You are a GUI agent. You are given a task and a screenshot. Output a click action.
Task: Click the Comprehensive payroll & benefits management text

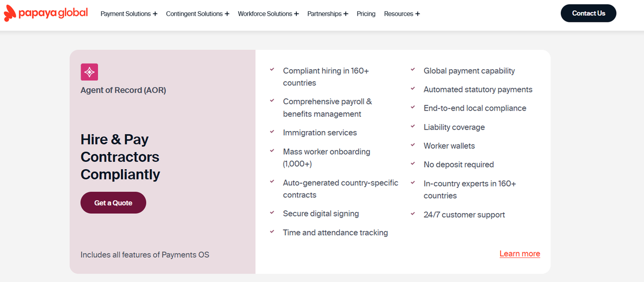coord(327,107)
